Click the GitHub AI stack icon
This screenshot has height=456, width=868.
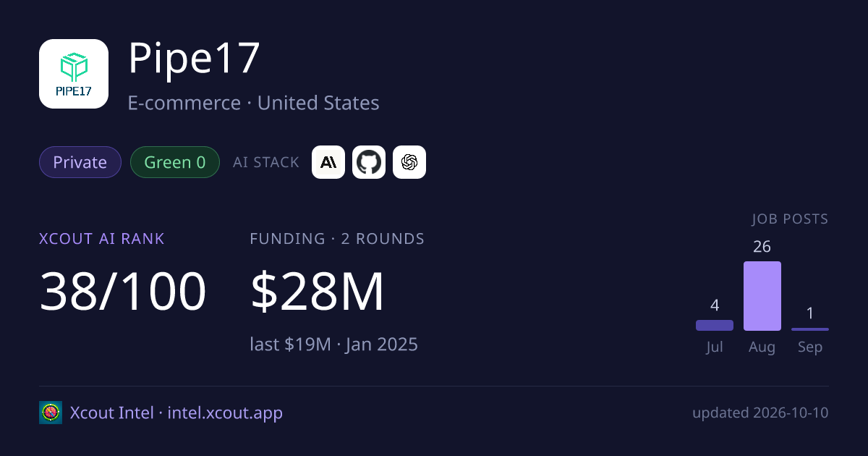(369, 162)
